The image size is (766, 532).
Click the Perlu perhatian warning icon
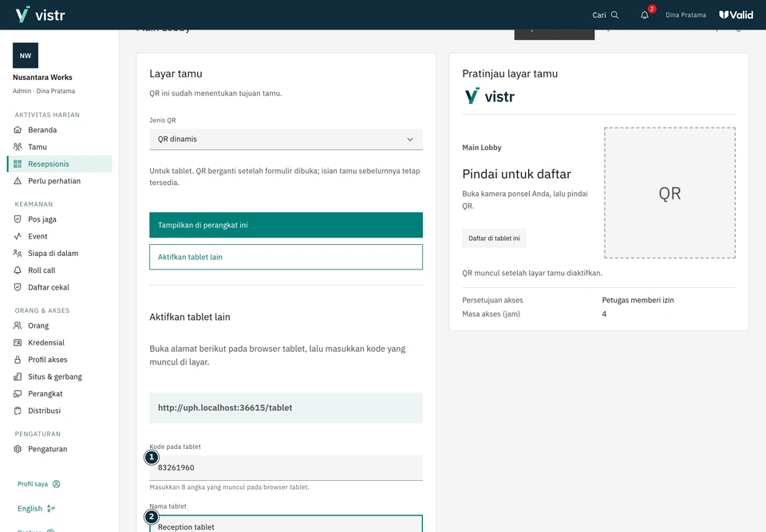click(18, 181)
